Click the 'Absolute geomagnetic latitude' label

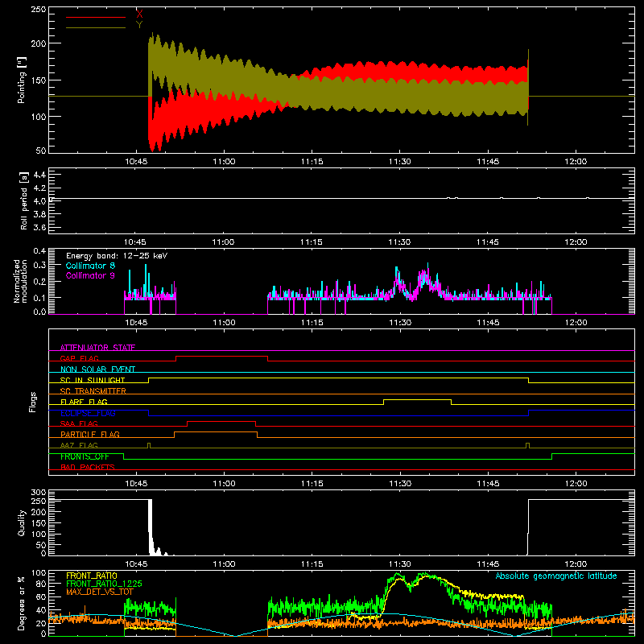[x=556, y=576]
